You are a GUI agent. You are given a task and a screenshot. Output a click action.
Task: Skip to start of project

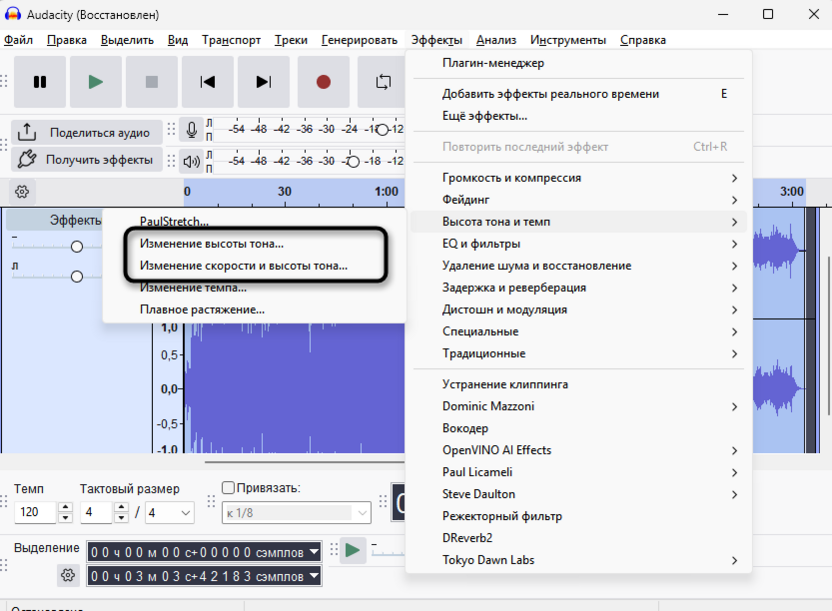pos(207,82)
